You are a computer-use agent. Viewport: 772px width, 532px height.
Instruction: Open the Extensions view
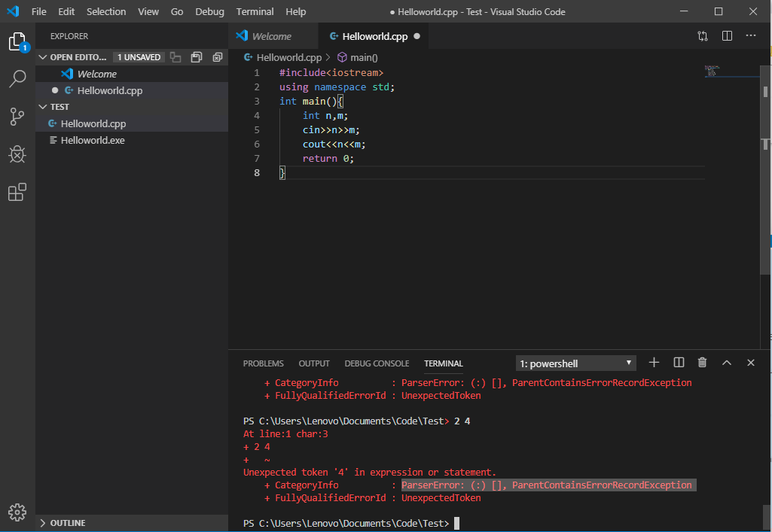[17, 193]
